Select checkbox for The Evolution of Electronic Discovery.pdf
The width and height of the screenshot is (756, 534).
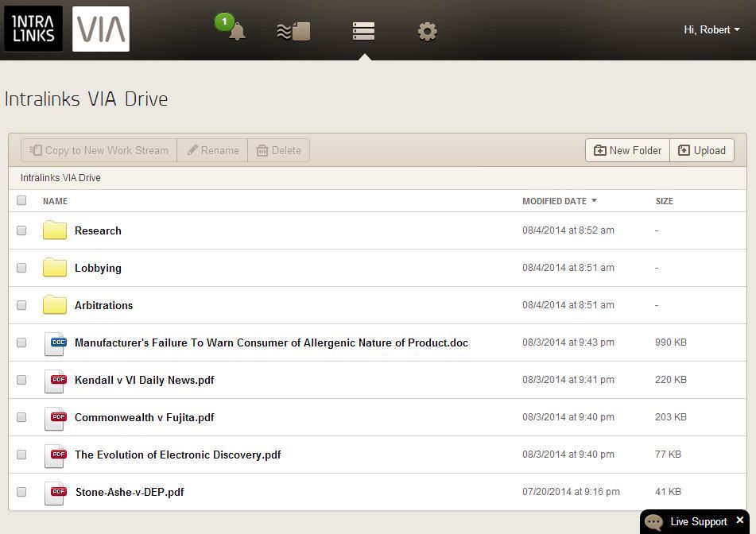pyautogui.click(x=21, y=455)
